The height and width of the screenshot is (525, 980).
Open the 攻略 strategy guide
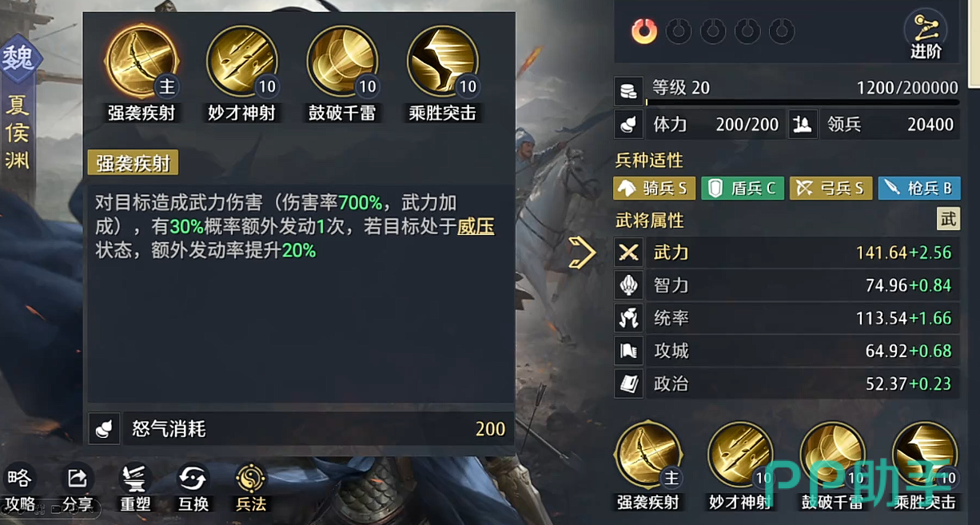(x=19, y=489)
